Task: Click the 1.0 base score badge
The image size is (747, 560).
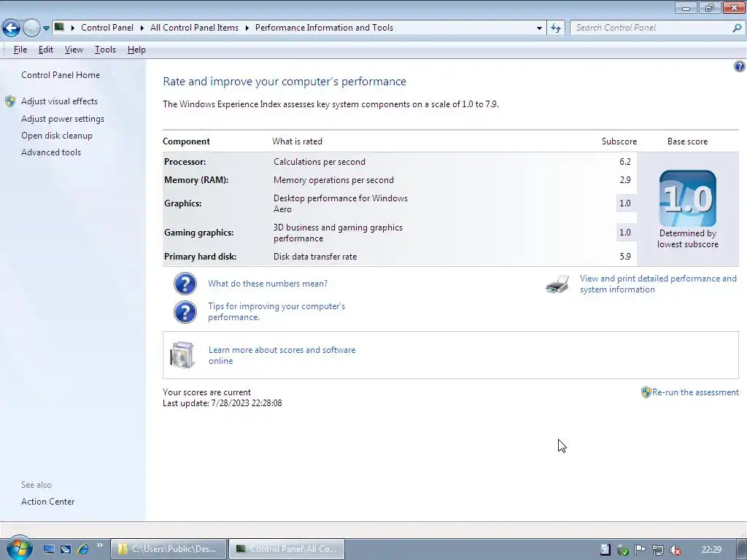Action: [x=687, y=198]
